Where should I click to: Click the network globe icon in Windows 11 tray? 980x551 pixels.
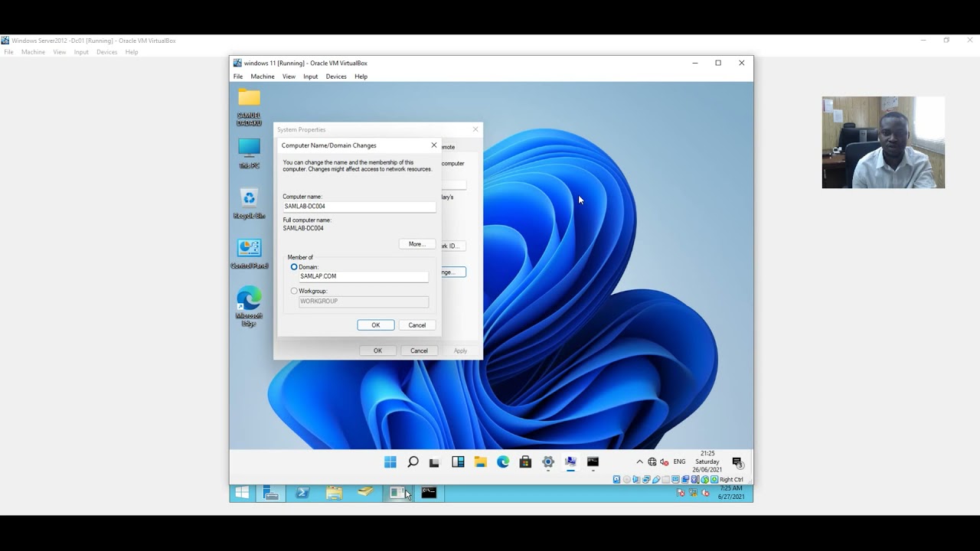click(652, 461)
